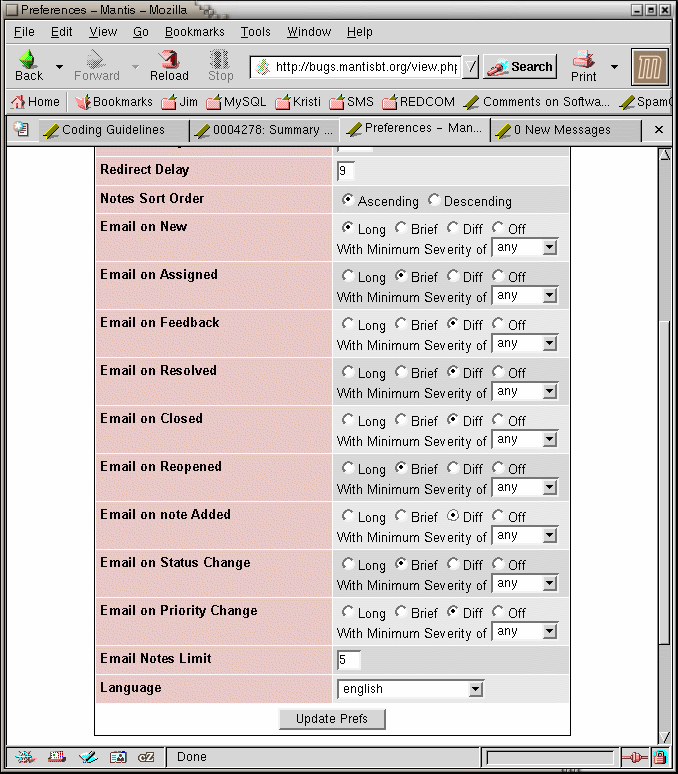Open the Bookmarks menu
Image resolution: width=678 pixels, height=774 pixels.
point(194,32)
